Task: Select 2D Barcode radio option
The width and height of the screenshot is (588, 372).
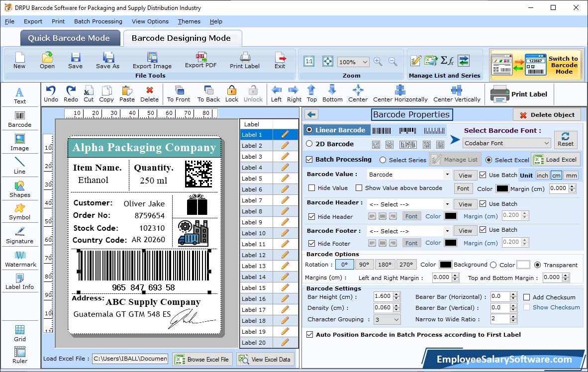Action: [x=309, y=144]
